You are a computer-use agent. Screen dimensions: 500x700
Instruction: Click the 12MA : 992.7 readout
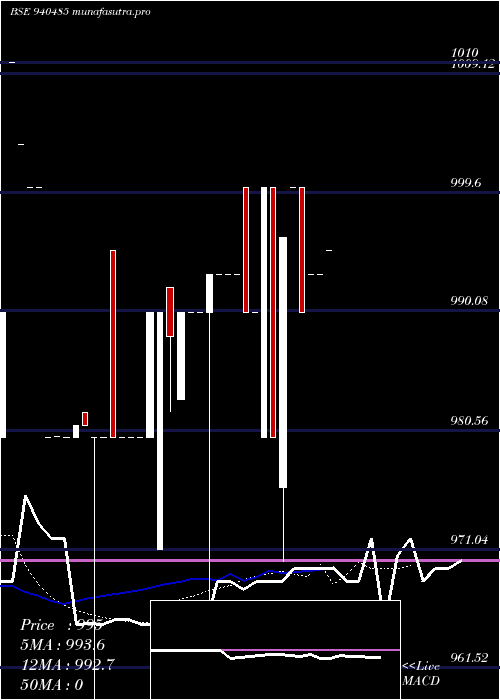pos(67,665)
